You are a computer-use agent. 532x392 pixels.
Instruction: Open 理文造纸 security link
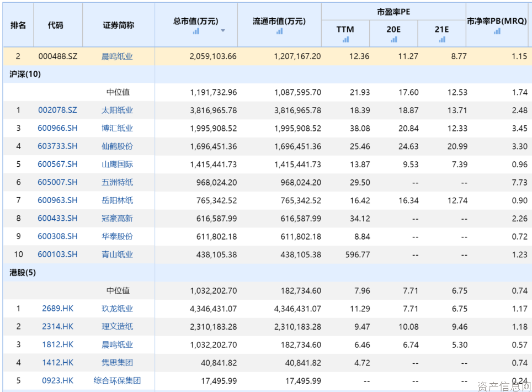click(117, 326)
